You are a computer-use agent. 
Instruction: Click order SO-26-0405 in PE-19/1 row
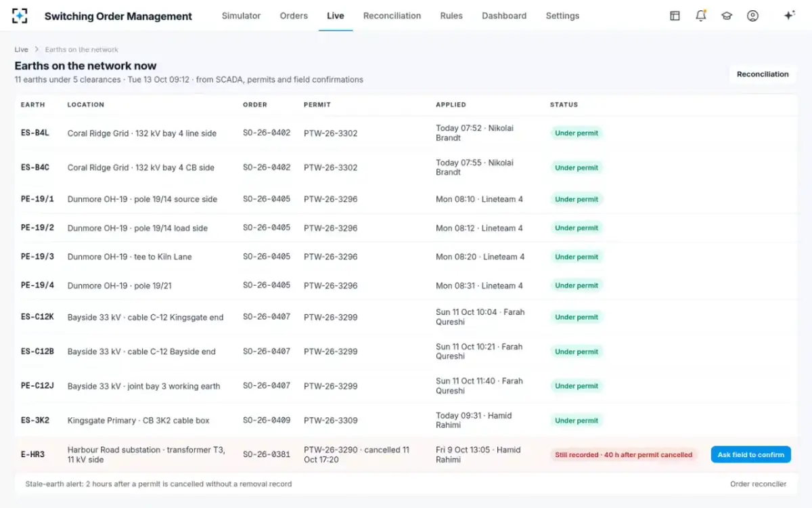pyautogui.click(x=267, y=199)
